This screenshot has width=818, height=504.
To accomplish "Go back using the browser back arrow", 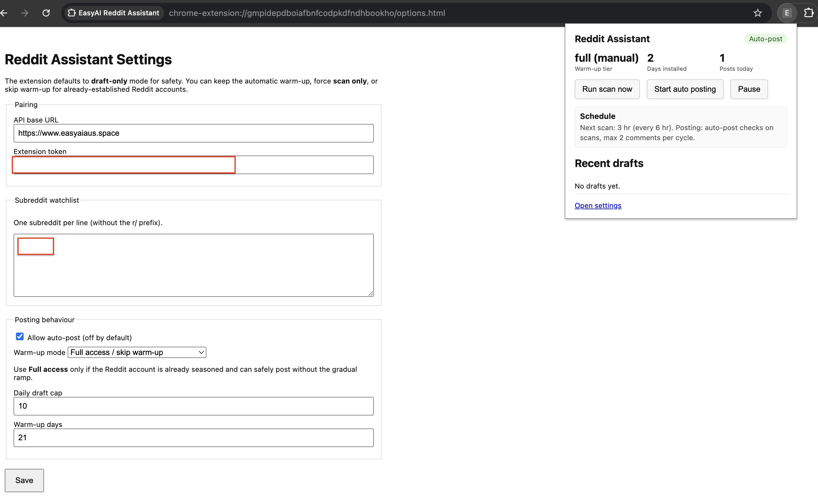I will 4,13.
